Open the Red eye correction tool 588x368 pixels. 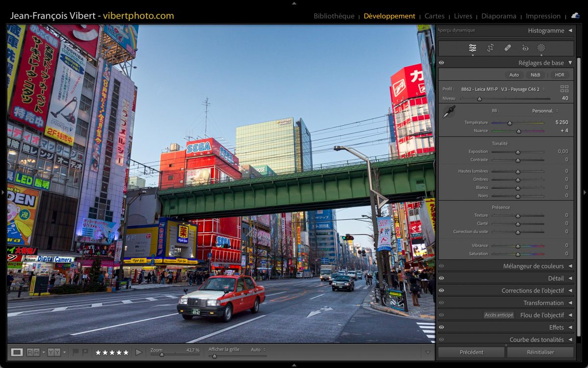click(x=525, y=48)
